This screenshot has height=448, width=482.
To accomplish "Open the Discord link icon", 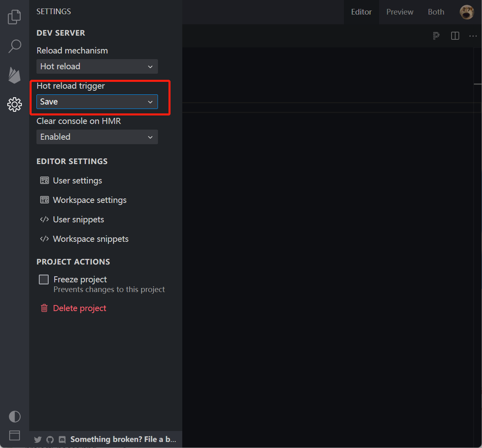I will click(62, 439).
